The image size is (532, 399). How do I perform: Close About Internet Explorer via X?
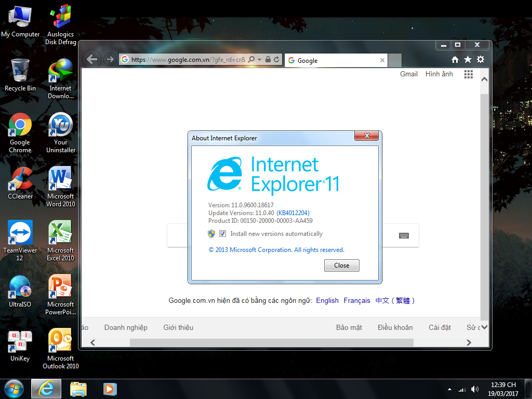pyautogui.click(x=366, y=136)
